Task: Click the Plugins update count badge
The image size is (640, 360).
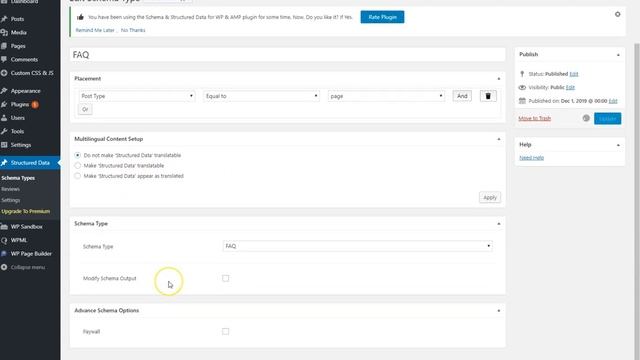Action: point(35,104)
